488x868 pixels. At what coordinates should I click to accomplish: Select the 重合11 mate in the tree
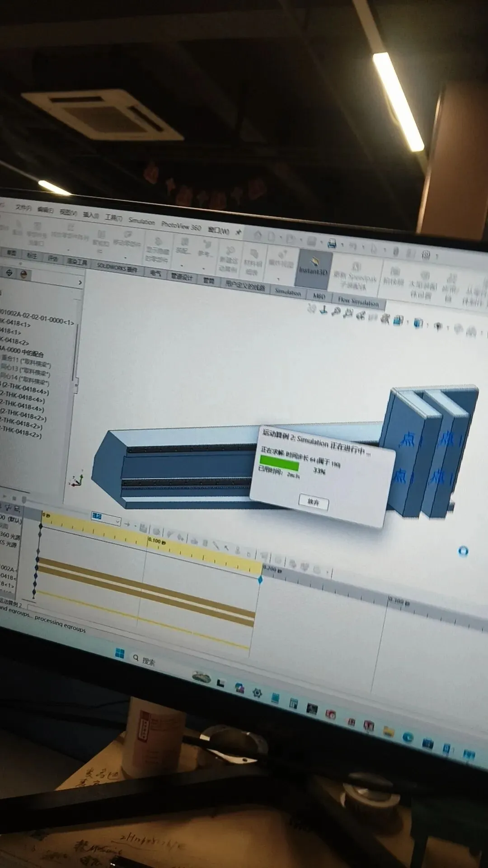tap(26, 362)
